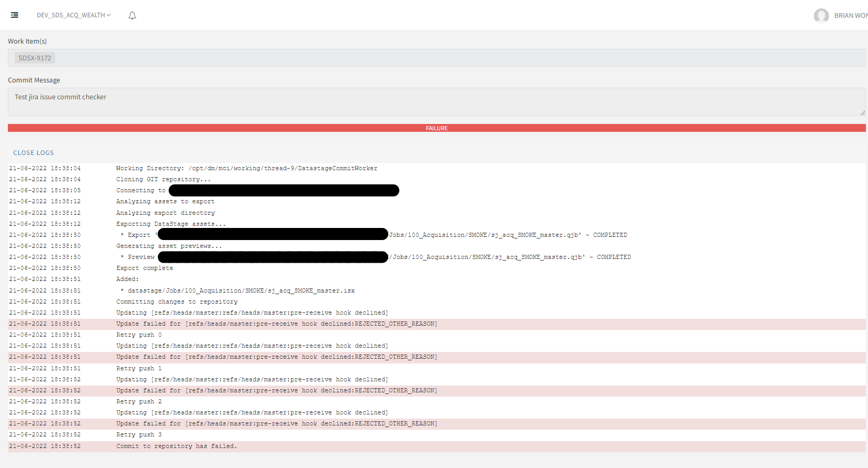This screenshot has width=868, height=468.
Task: Collapse logs using the CLOSE LOGS link
Action: (34, 153)
